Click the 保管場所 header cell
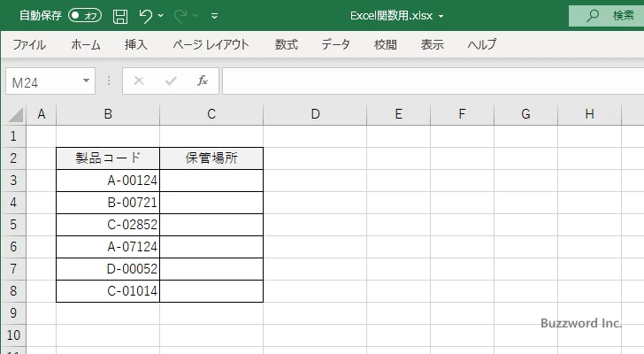Image resolution: width=644 pixels, height=354 pixels. 211,158
